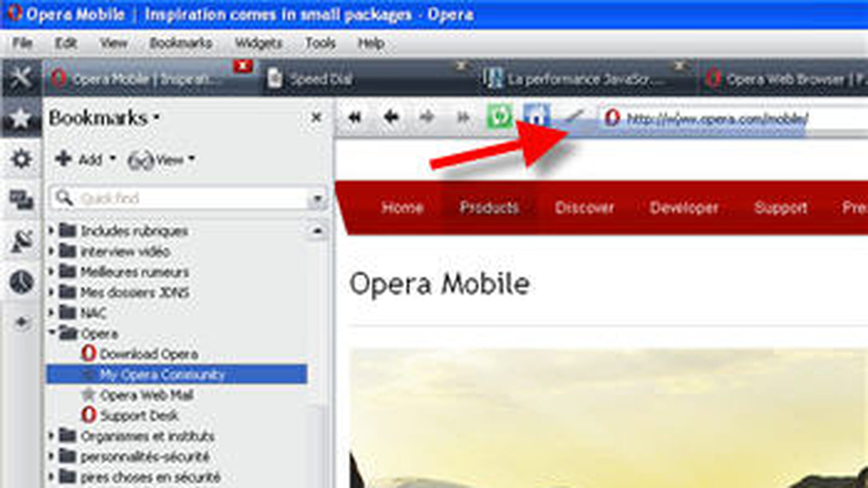Open the View dropdown in Bookmarks
This screenshot has height=488, width=868.
161,160
